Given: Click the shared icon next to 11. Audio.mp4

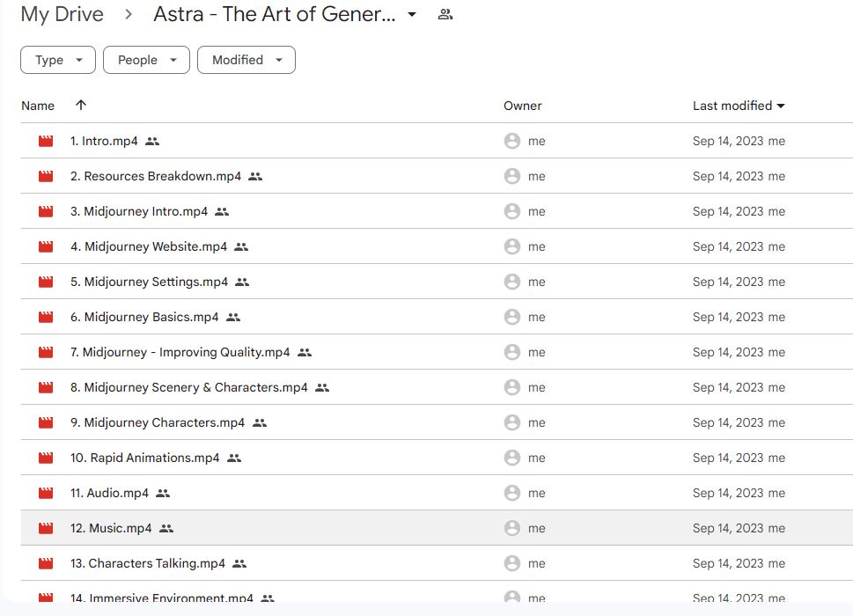Looking at the screenshot, I should click(163, 493).
